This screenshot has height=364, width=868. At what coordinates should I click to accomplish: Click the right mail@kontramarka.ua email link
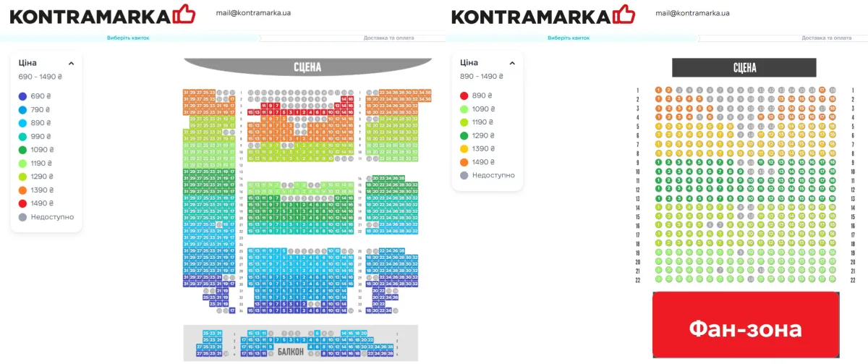point(692,13)
